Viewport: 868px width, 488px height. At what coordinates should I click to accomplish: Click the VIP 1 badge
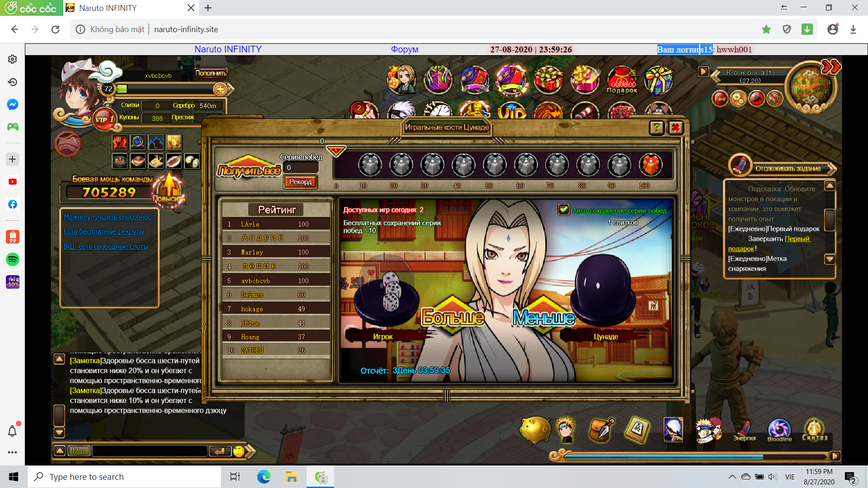pyautogui.click(x=104, y=119)
